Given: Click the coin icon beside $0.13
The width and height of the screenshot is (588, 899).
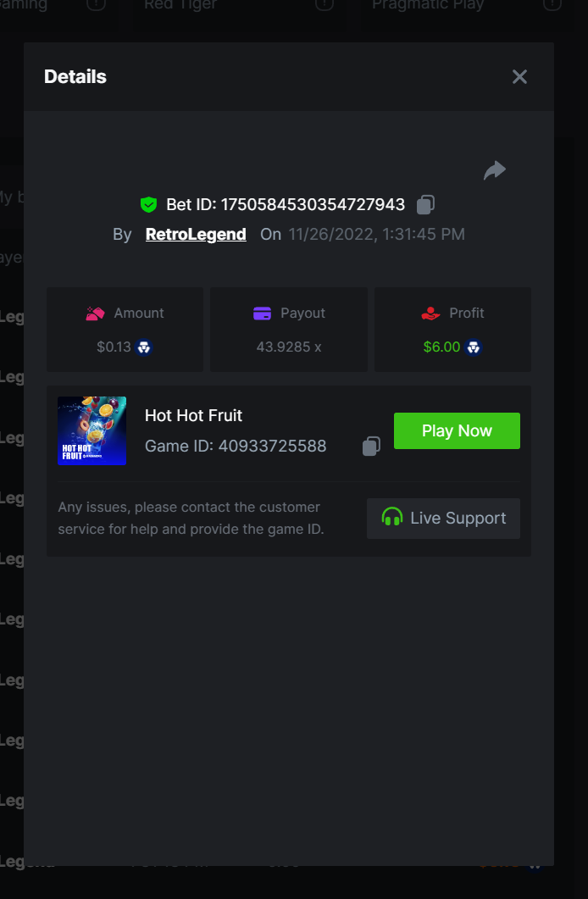Looking at the screenshot, I should (x=144, y=347).
